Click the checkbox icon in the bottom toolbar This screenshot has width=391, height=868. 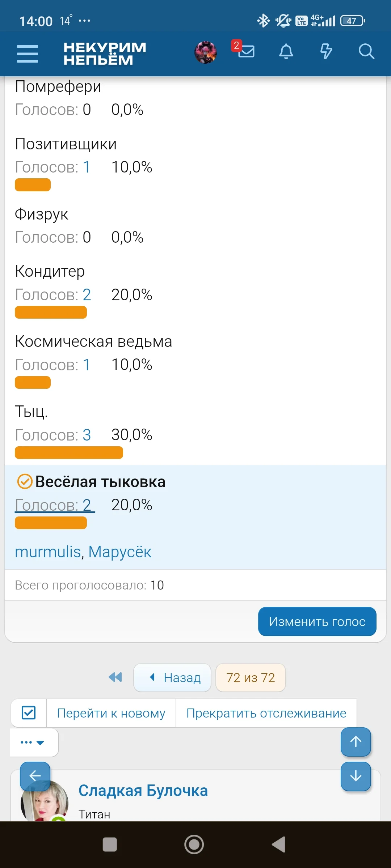tap(28, 712)
